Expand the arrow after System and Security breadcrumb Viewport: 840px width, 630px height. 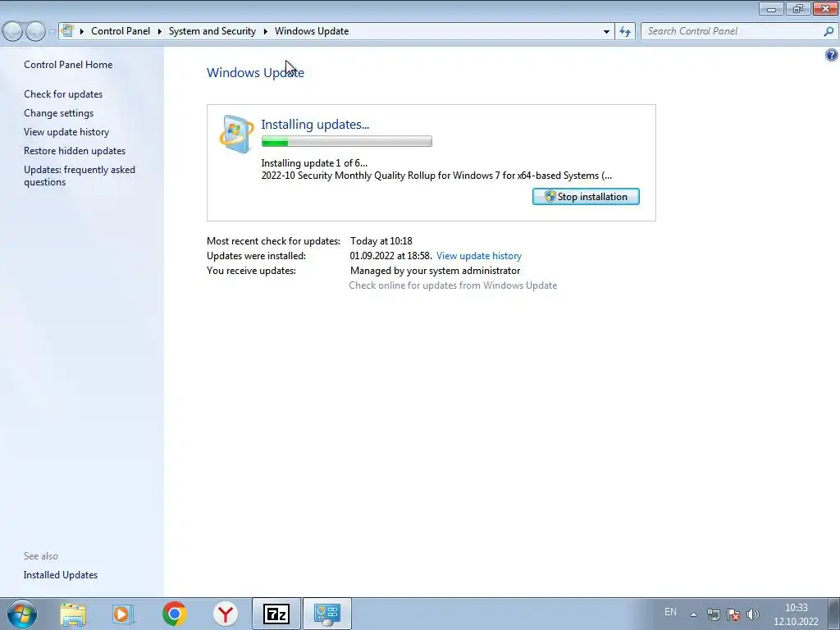(x=265, y=31)
